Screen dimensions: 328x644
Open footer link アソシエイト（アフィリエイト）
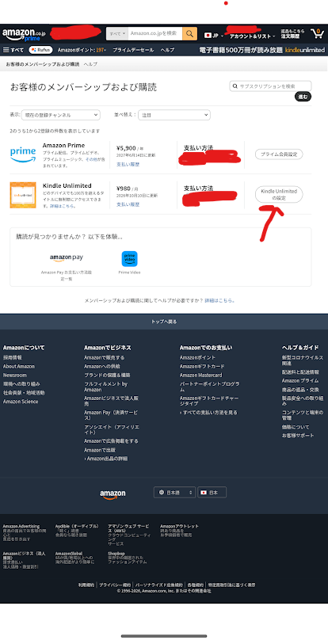112,429
